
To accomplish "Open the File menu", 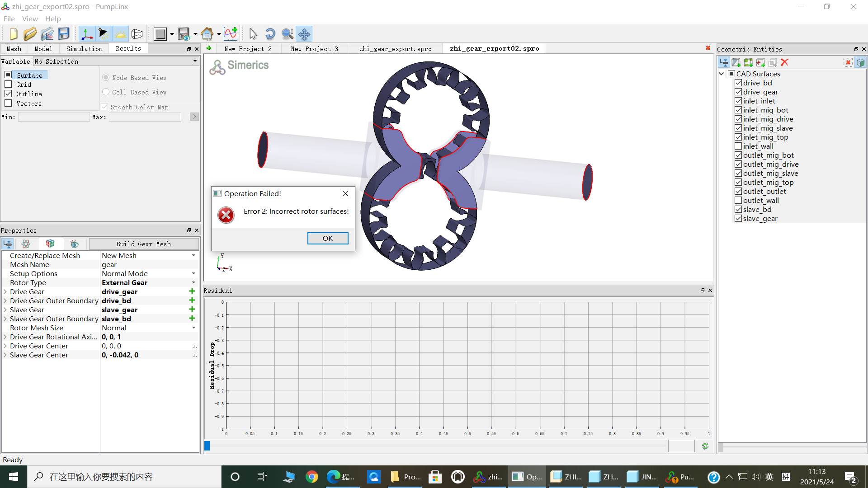I will (x=9, y=19).
